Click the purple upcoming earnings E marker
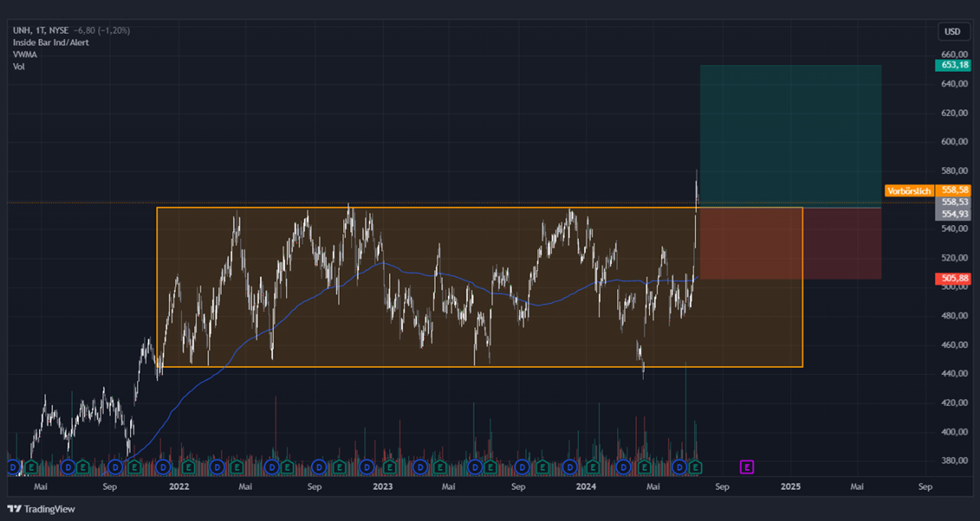 coord(747,466)
